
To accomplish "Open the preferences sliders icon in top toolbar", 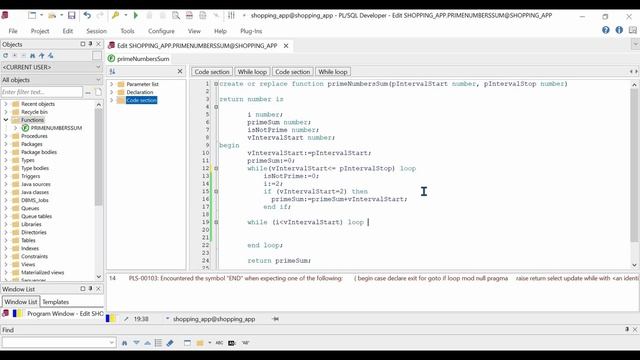I will (x=231, y=16).
